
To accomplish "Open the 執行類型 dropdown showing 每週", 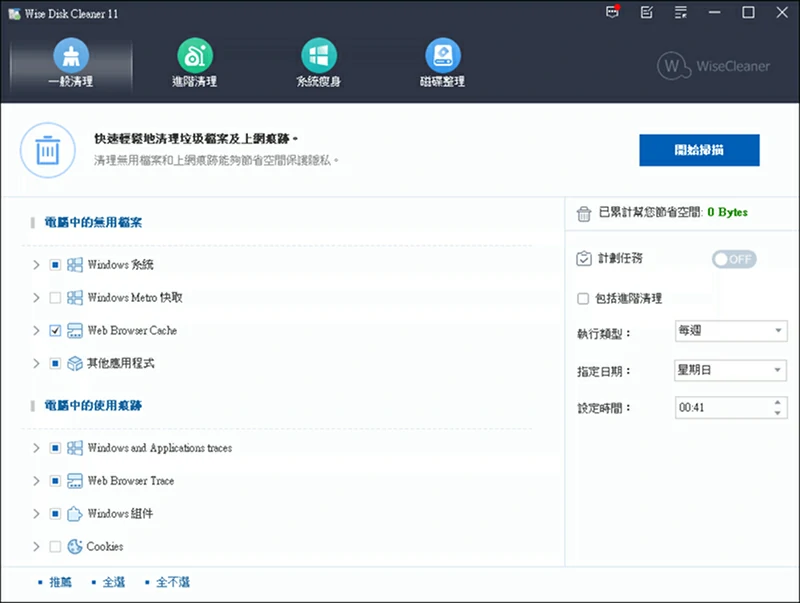I will click(x=730, y=331).
